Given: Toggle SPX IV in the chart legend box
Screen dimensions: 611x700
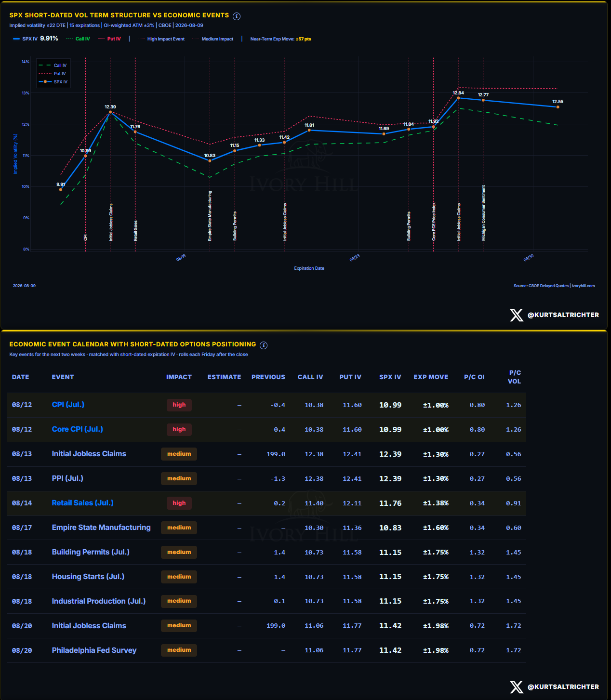Looking at the screenshot, I should coord(53,82).
